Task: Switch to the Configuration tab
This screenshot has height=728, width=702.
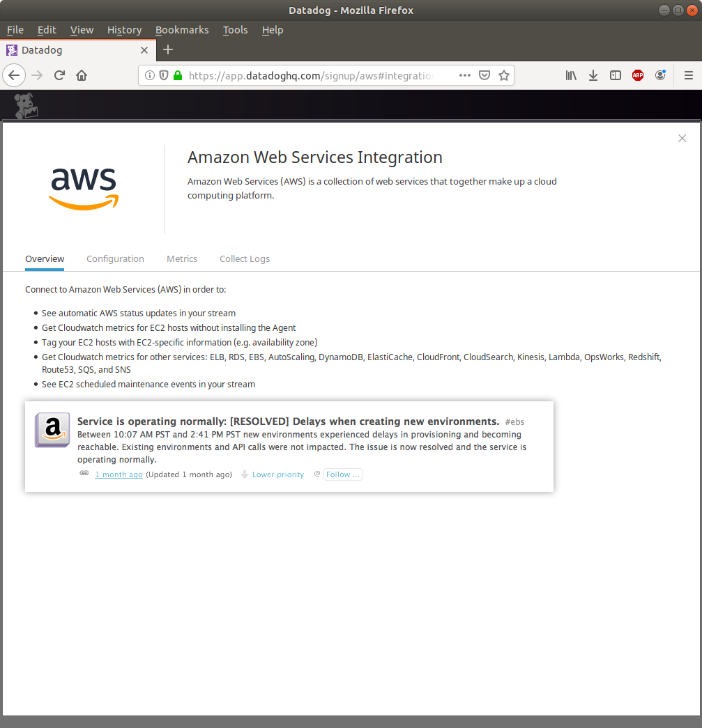Action: point(115,258)
